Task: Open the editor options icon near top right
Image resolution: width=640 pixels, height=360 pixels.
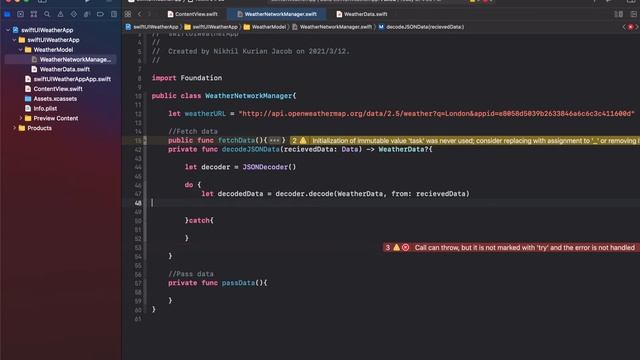Action: pos(619,14)
